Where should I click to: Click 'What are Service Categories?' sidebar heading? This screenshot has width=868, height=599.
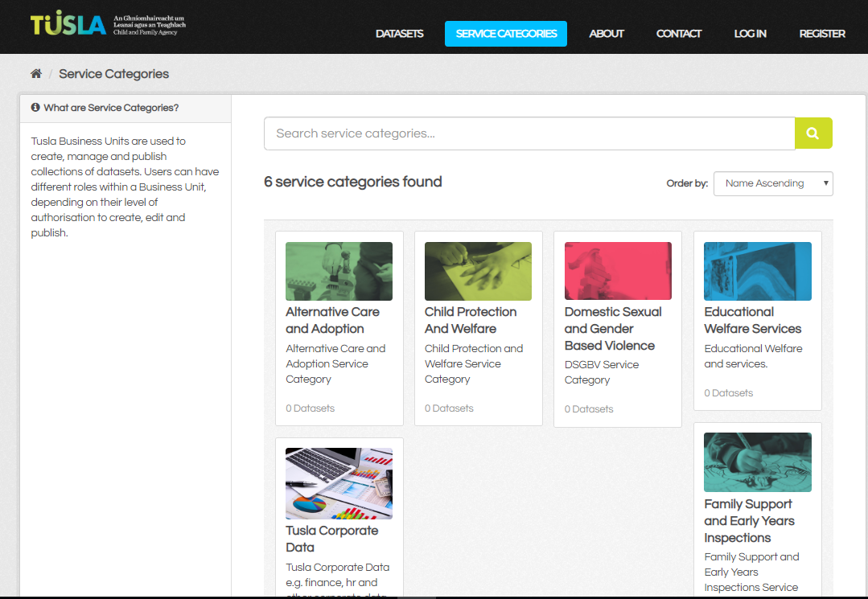[111, 108]
